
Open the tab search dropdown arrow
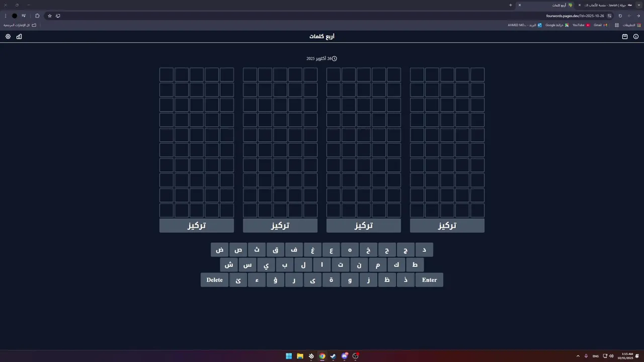click(638, 5)
